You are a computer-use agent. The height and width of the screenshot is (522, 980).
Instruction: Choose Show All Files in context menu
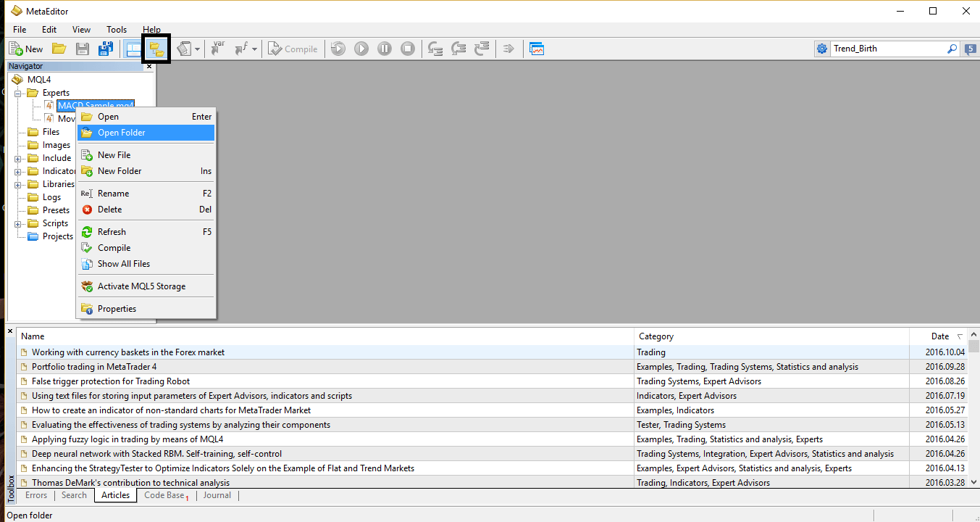click(x=146, y=264)
